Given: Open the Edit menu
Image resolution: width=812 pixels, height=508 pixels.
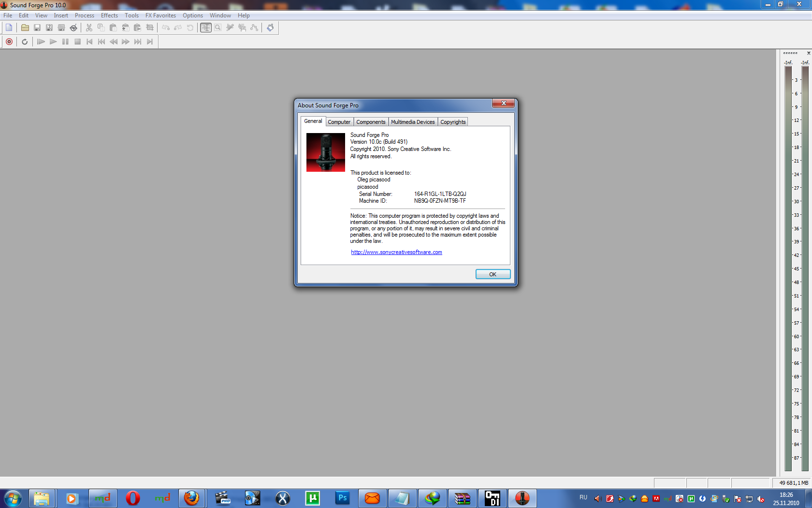Looking at the screenshot, I should pyautogui.click(x=24, y=15).
